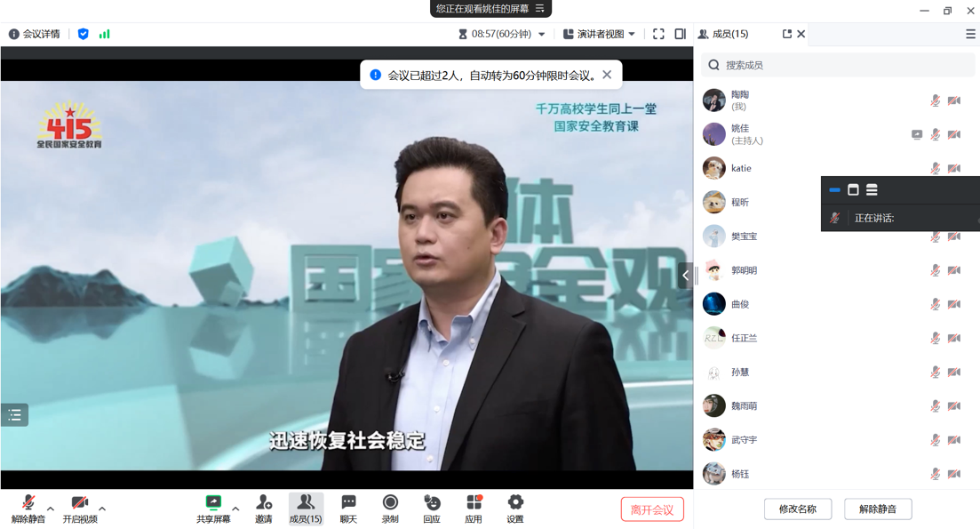Expand the 演讲者视图 view dropdown
The image size is (980, 529).
(x=600, y=34)
